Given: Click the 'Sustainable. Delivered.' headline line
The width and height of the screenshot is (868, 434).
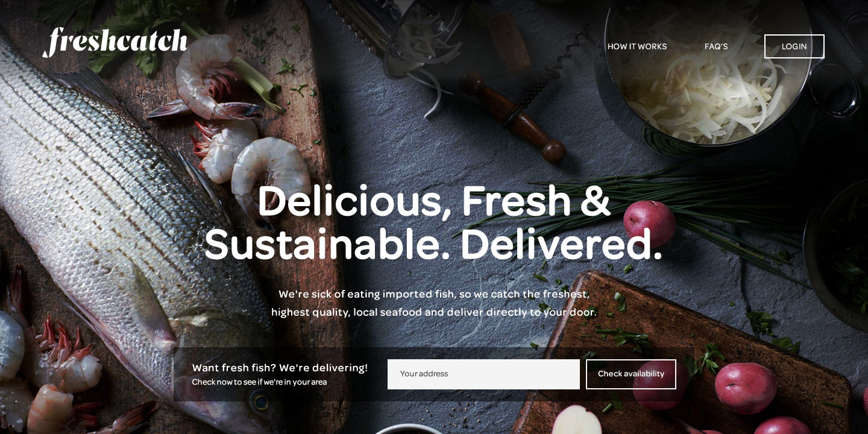Looking at the screenshot, I should tap(433, 244).
